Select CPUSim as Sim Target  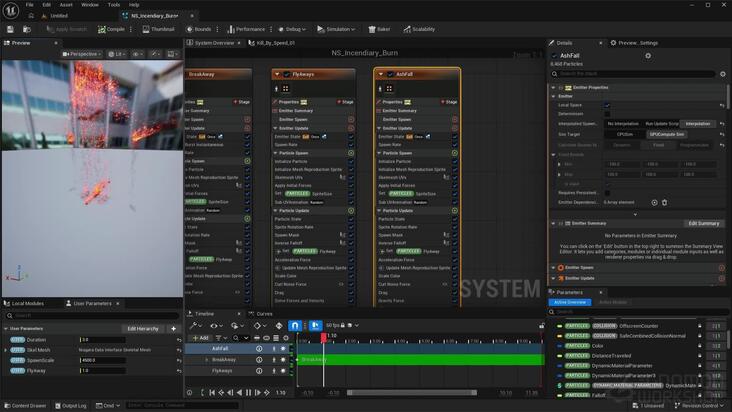[x=625, y=134]
